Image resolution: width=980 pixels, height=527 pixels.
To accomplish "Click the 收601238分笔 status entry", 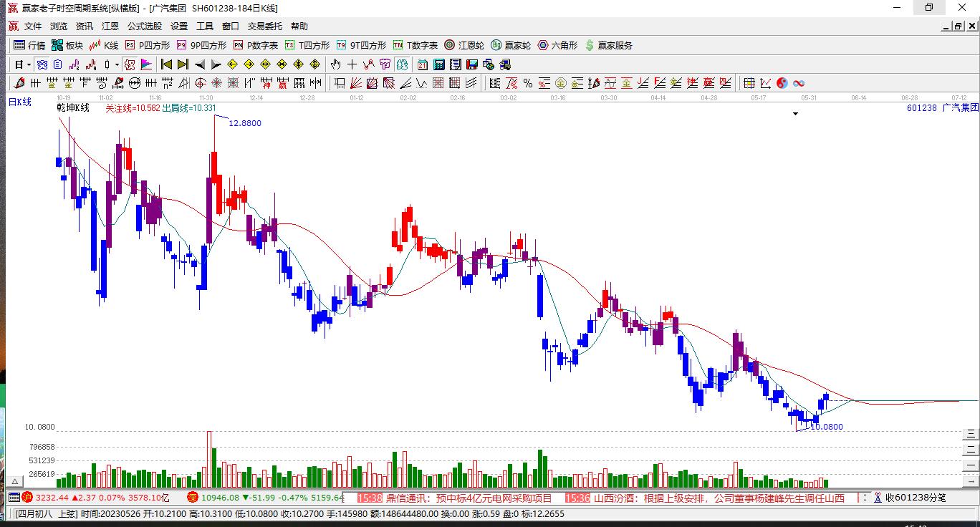I will (x=910, y=498).
